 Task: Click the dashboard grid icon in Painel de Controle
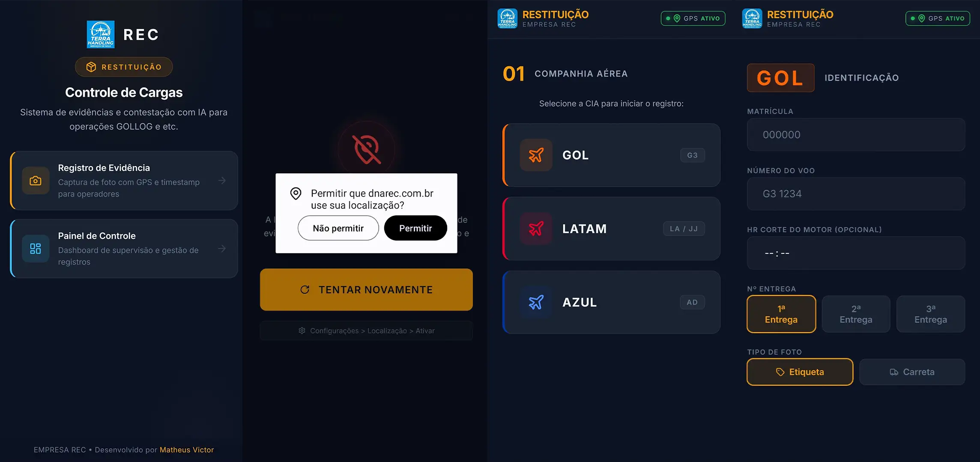[36, 249]
